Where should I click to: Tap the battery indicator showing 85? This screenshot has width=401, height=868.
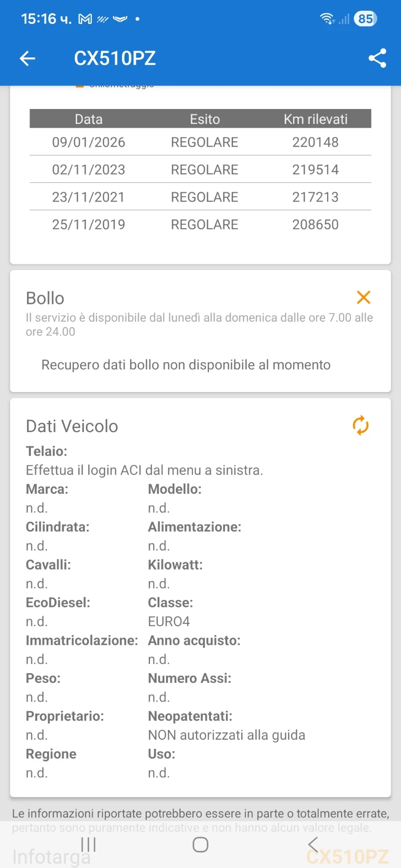365,19
